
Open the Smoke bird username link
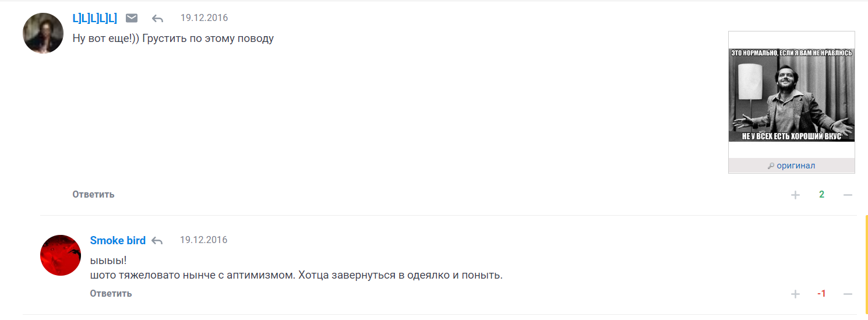(118, 241)
